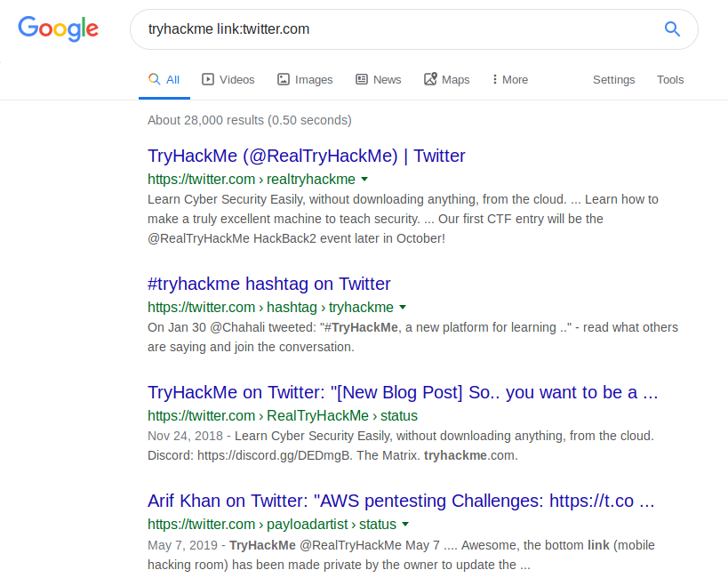Expand dropdown arrow beside hashtag › tryhackme URL
Screen dimensions: 728x586
click(403, 308)
